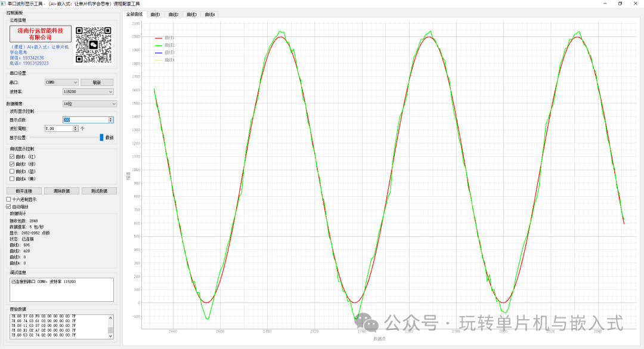
Task: Click the blue 曲线3 legend entry
Action: pyautogui.click(x=165, y=52)
